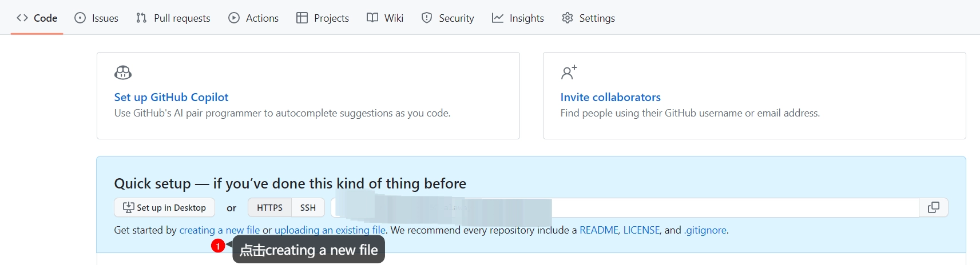The height and width of the screenshot is (265, 980).
Task: Open the Issues tab
Action: click(97, 18)
